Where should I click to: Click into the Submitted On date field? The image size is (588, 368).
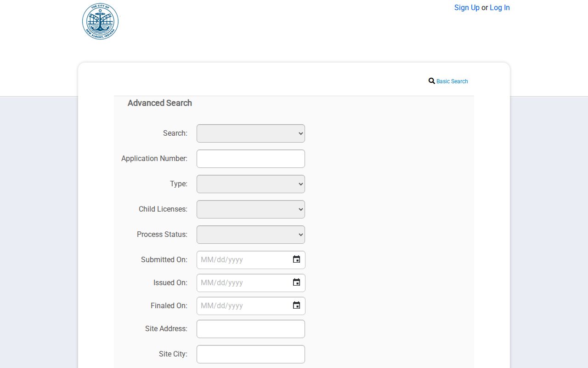point(251,260)
